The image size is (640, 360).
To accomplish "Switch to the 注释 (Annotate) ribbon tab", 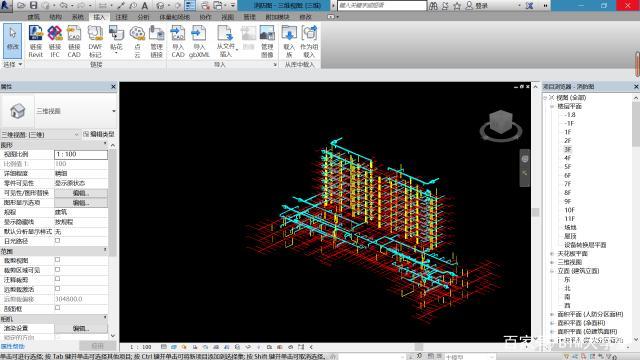I will click(121, 17).
